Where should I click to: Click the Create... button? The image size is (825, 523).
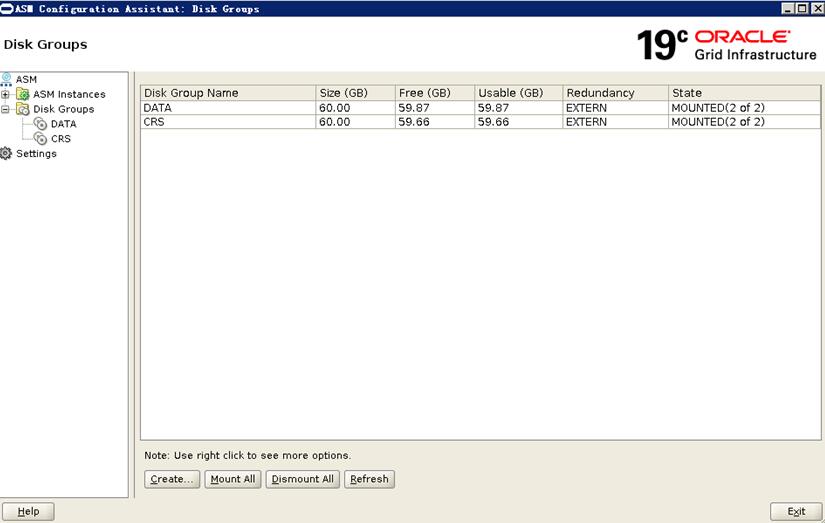[172, 479]
